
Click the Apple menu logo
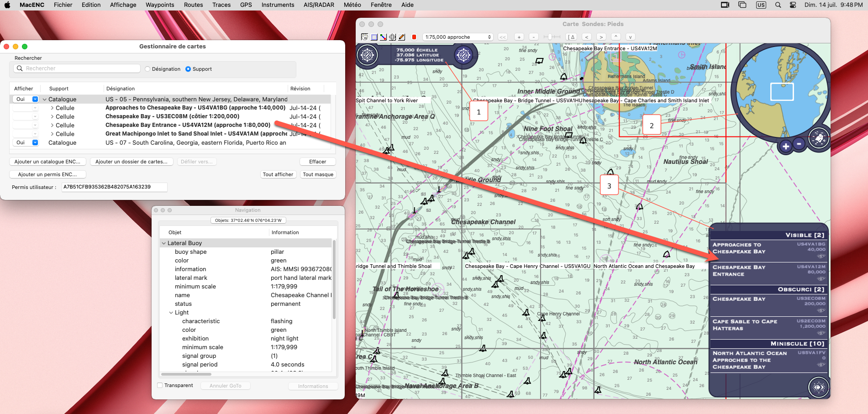[7, 5]
